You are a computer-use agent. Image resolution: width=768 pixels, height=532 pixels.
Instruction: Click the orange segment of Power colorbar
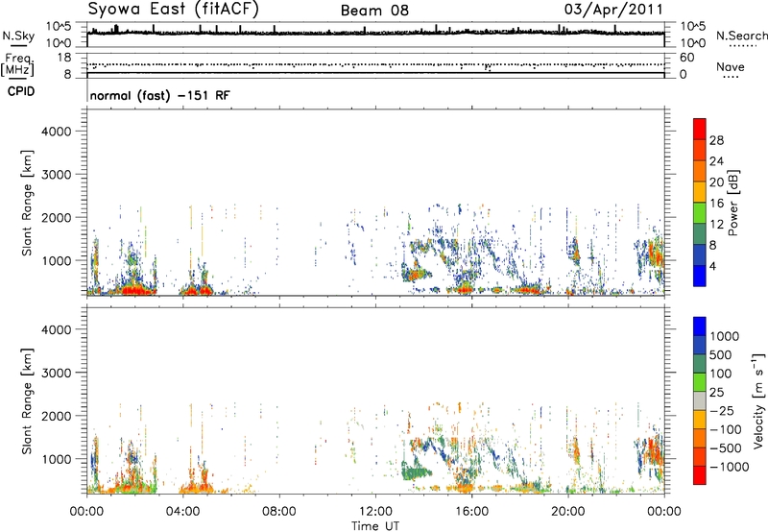pos(700,171)
